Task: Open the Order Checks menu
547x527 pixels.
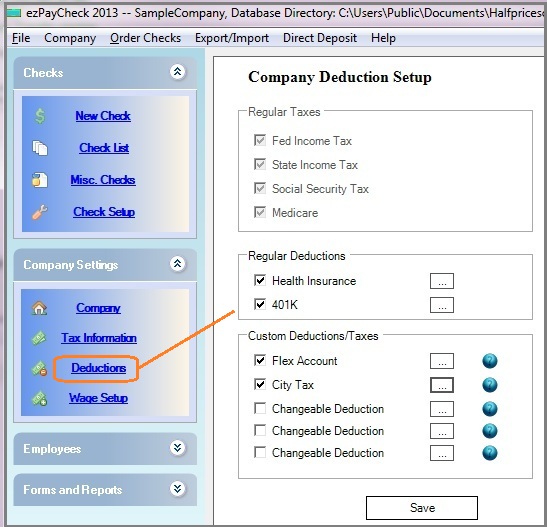Action: 145,38
